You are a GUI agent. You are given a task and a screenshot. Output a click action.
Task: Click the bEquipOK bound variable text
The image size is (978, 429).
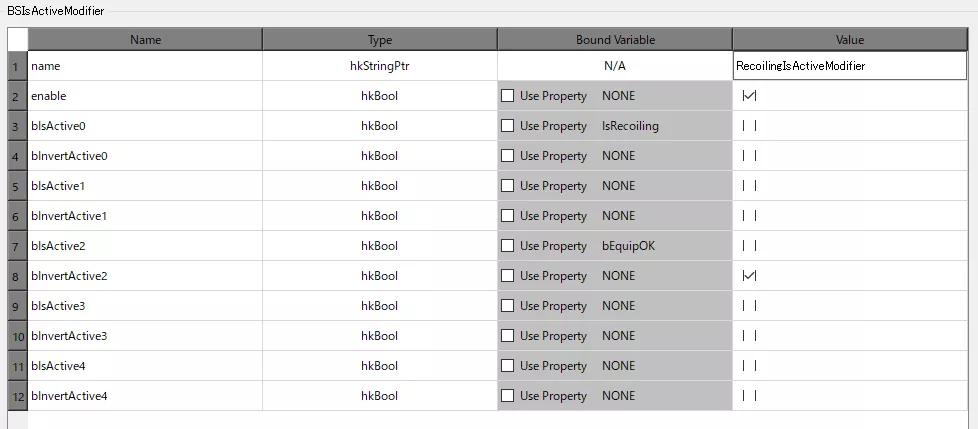click(628, 246)
